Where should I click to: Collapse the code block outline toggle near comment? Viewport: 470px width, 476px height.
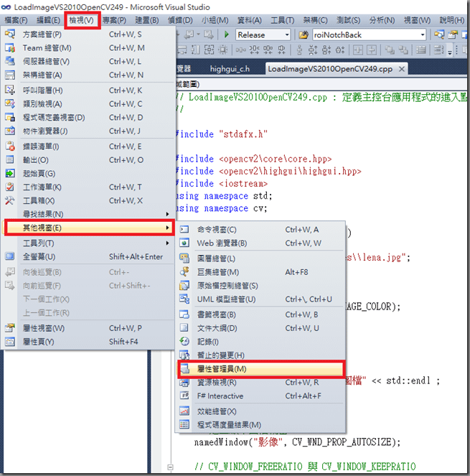(170, 467)
